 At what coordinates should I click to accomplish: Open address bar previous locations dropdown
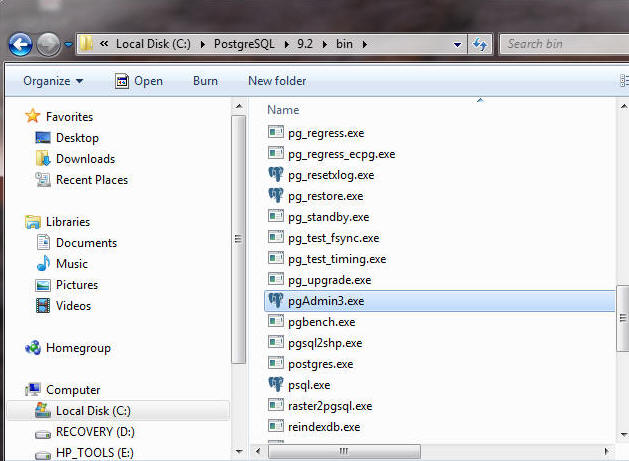[x=457, y=45]
